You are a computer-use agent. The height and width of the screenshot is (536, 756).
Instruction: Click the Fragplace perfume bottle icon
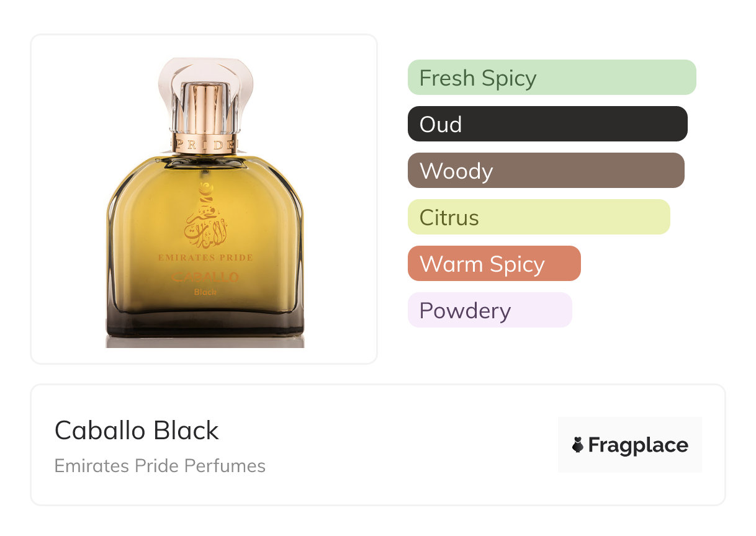[578, 445]
